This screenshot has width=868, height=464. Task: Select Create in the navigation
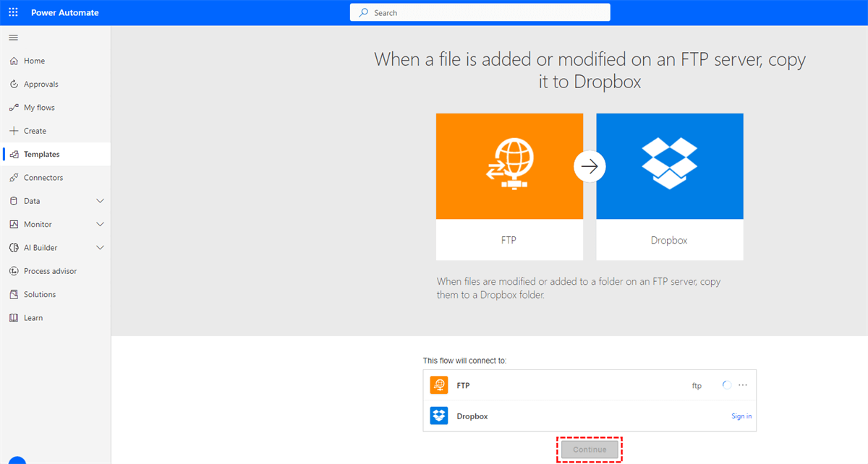click(55, 131)
